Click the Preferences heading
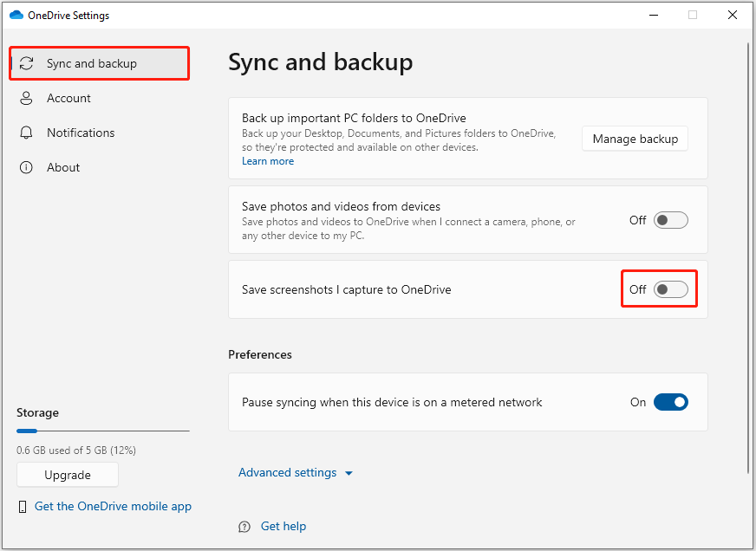The height and width of the screenshot is (551, 756). coord(260,354)
